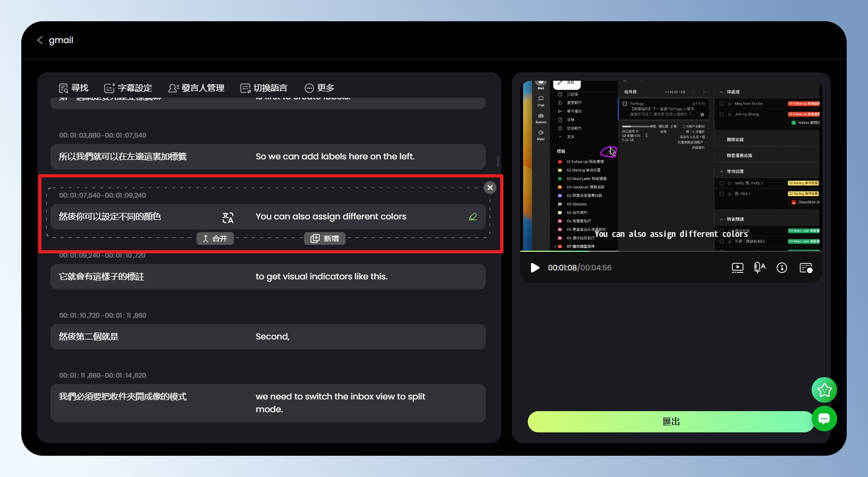The height and width of the screenshot is (477, 868).
Task: Click the microphone voice dubbing icon
Action: [760, 268]
